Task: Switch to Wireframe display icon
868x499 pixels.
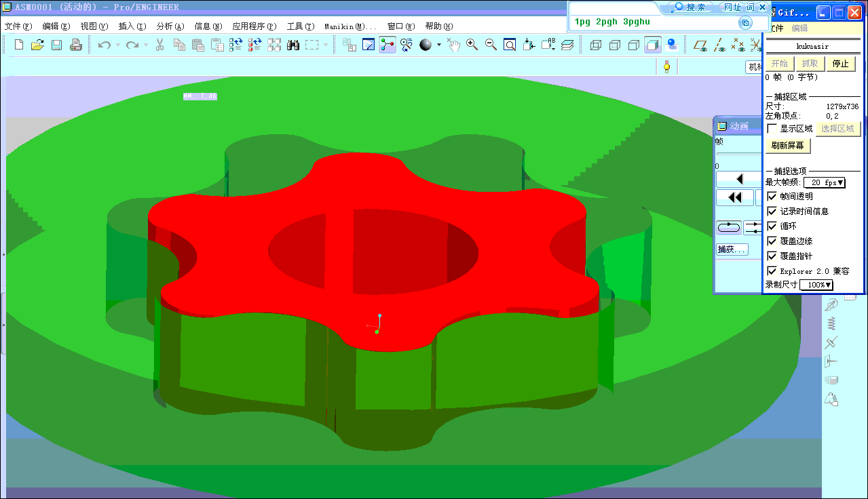Action: [x=596, y=45]
